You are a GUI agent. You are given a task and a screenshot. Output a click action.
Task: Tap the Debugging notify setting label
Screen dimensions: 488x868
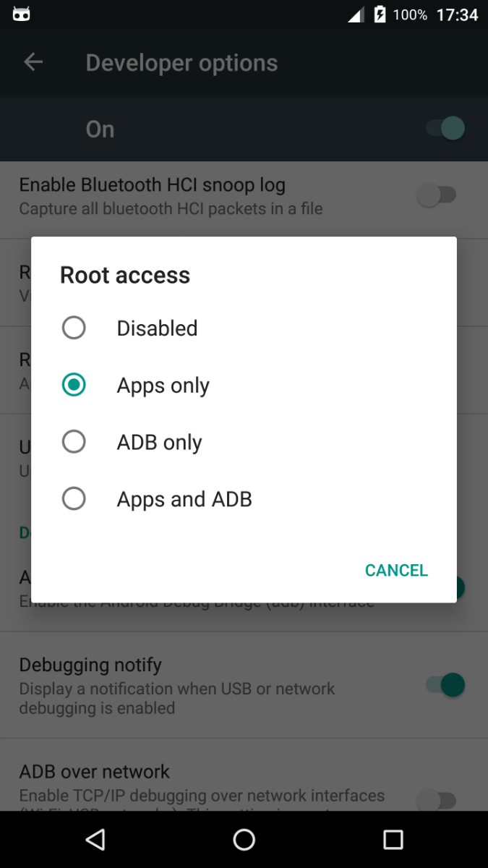[90, 665]
